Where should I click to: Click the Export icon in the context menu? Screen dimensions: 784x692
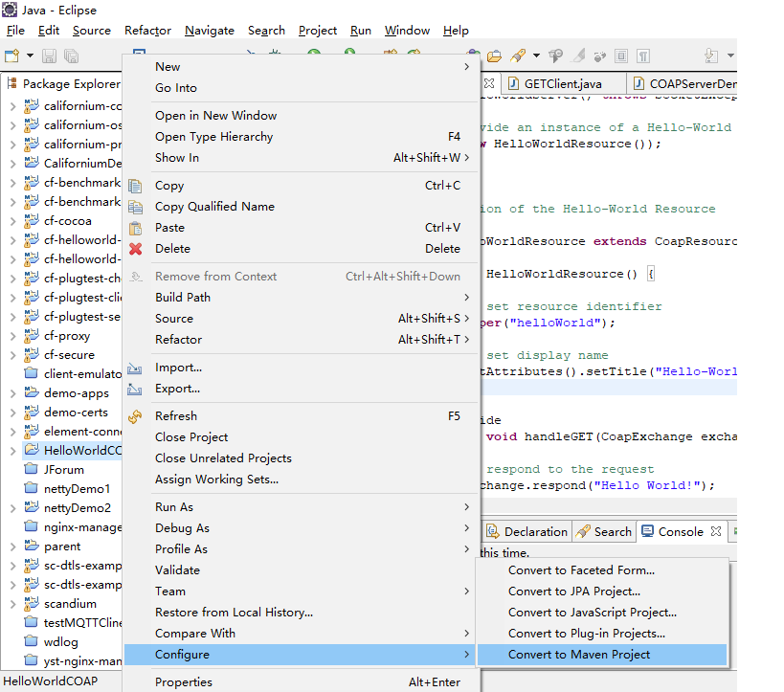point(135,389)
